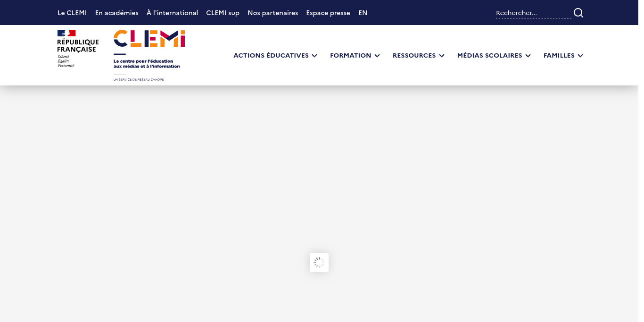This screenshot has width=644, height=322.
Task: Expand the Ressources dropdown chevron
Action: (442, 56)
